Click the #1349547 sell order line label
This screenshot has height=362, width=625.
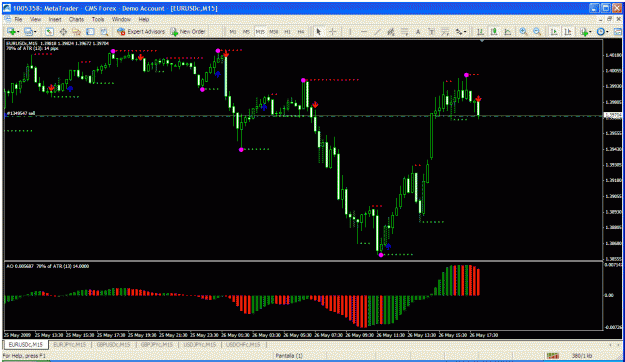point(22,113)
